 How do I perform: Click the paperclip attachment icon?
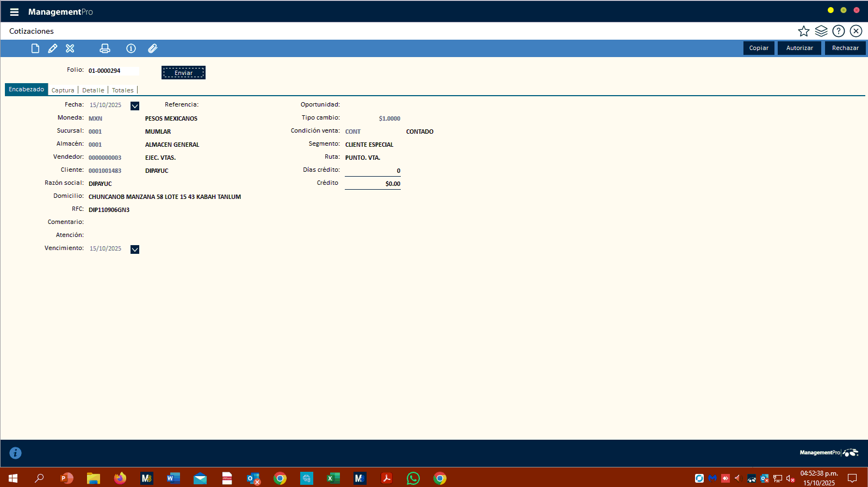pyautogui.click(x=153, y=48)
